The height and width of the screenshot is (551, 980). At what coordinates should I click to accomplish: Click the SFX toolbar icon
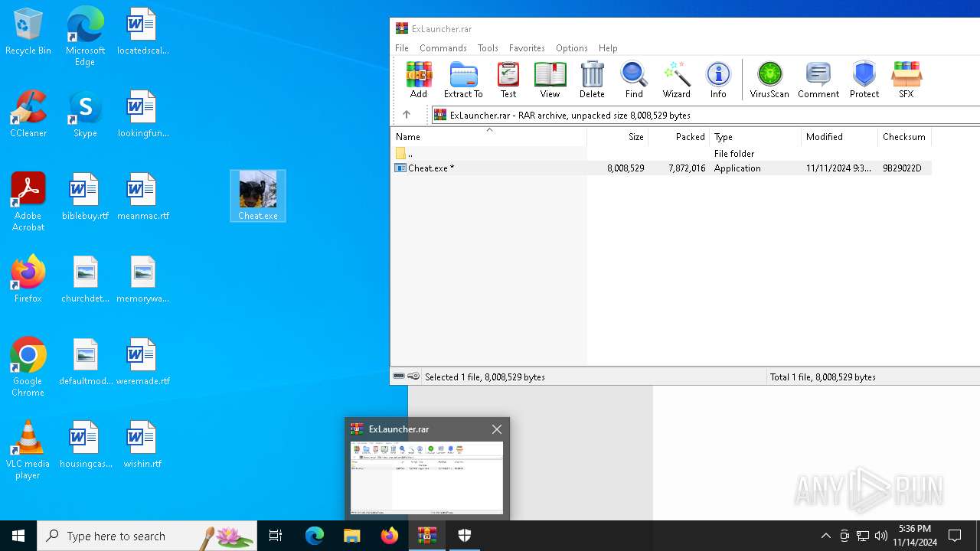(x=906, y=80)
